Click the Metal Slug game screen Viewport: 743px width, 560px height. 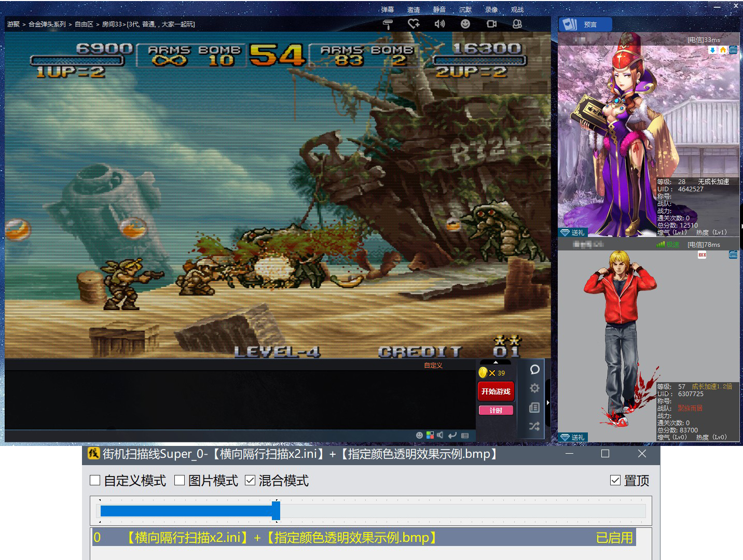click(278, 195)
